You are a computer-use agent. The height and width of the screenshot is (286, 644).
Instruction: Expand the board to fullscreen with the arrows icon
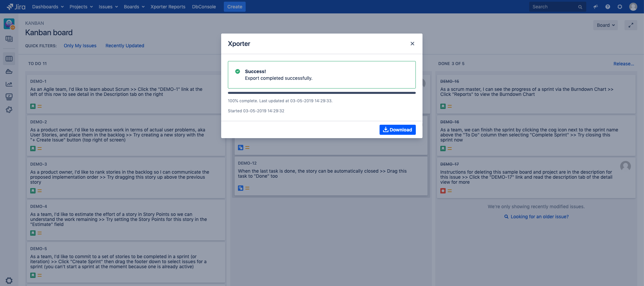click(x=631, y=25)
